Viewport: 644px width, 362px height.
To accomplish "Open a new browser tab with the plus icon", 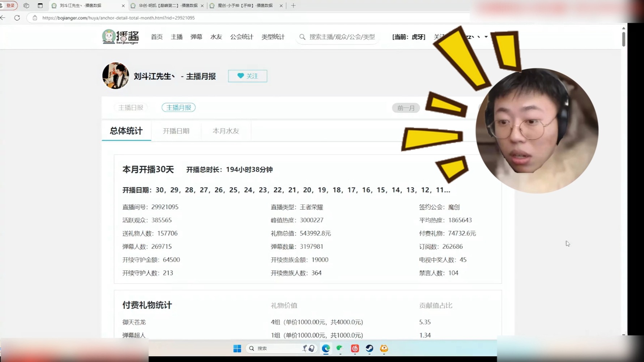I will click(x=293, y=5).
